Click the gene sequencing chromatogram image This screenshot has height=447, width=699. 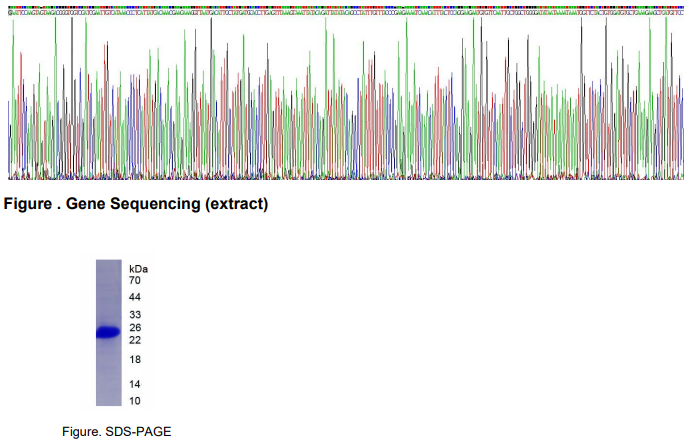[346, 100]
